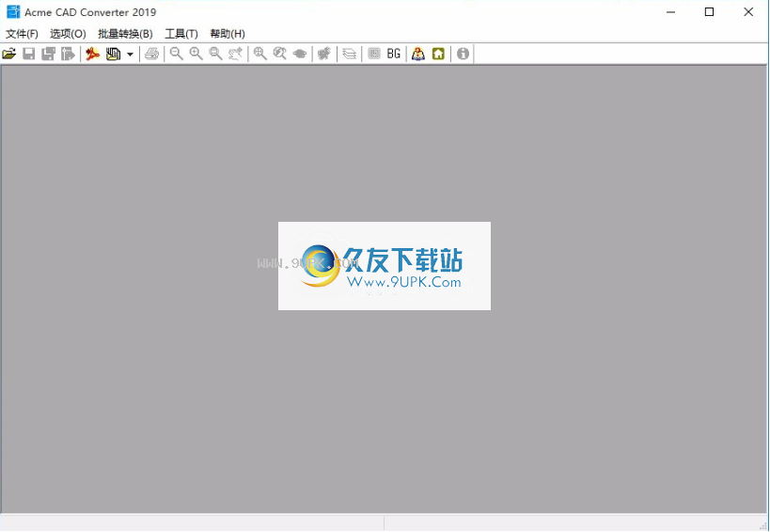Click the regenerate drawing icon

point(324,54)
